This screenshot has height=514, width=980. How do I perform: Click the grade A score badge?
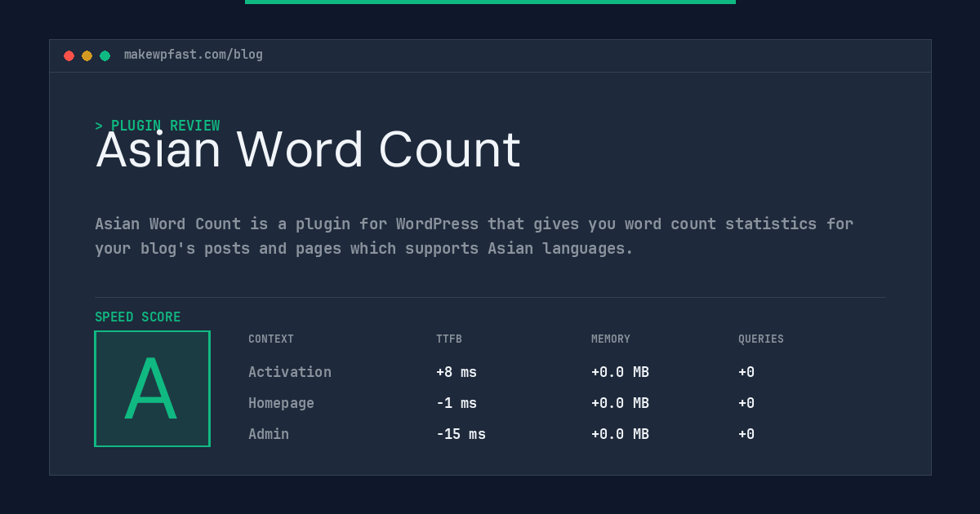(x=152, y=388)
